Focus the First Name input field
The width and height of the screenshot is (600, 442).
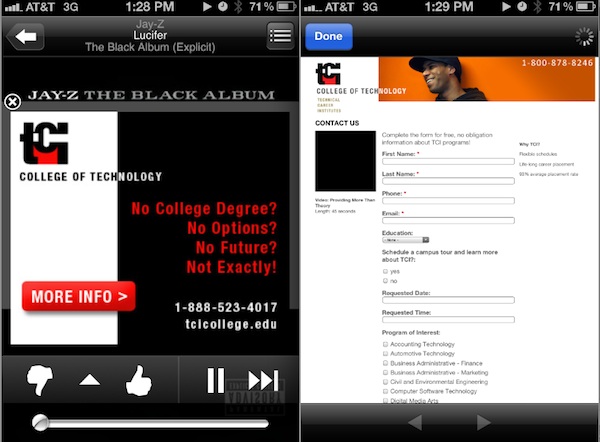(x=448, y=161)
